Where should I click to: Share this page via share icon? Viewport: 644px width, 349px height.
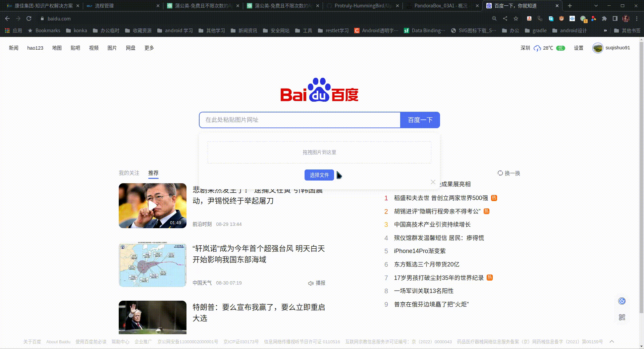[x=505, y=19]
